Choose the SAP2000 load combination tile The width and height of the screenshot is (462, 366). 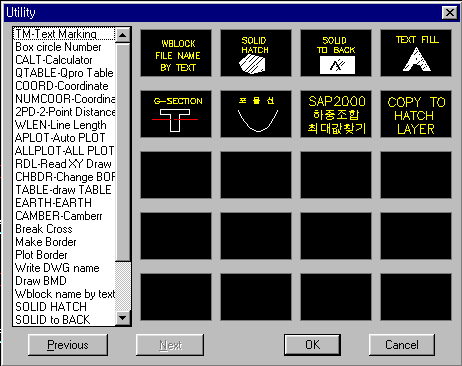point(336,114)
